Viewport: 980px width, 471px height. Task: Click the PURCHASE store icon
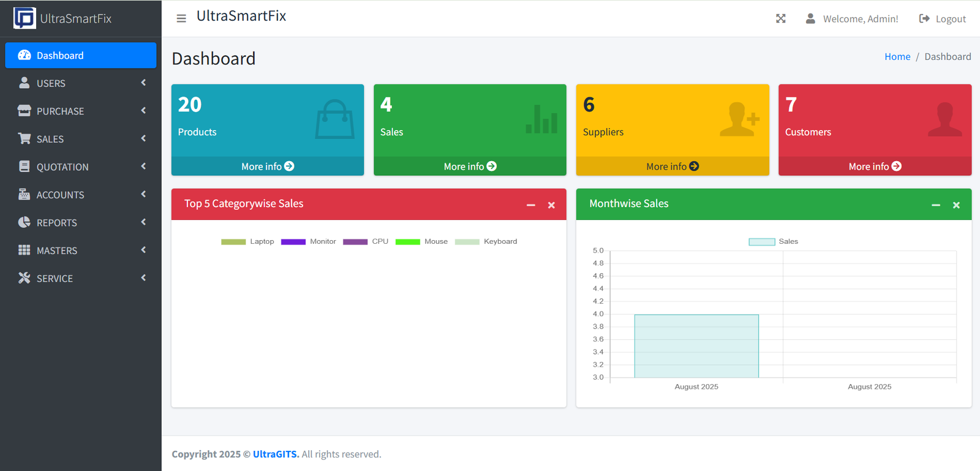(x=24, y=111)
